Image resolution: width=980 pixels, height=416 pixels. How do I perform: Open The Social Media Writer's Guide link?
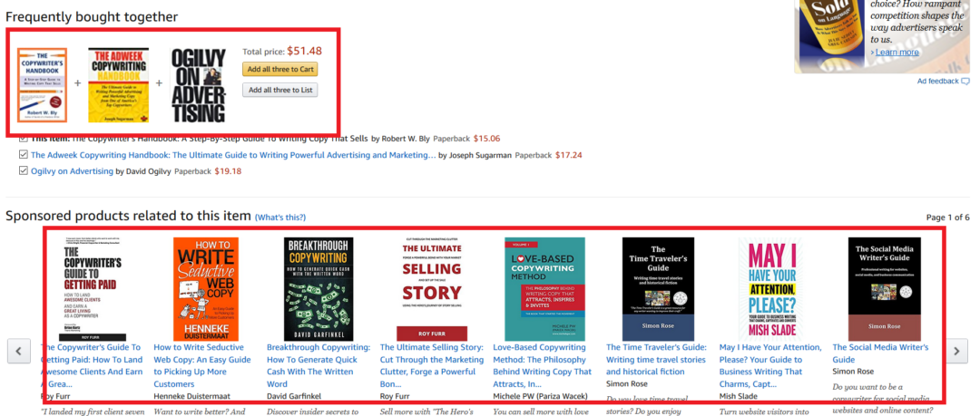(880, 353)
